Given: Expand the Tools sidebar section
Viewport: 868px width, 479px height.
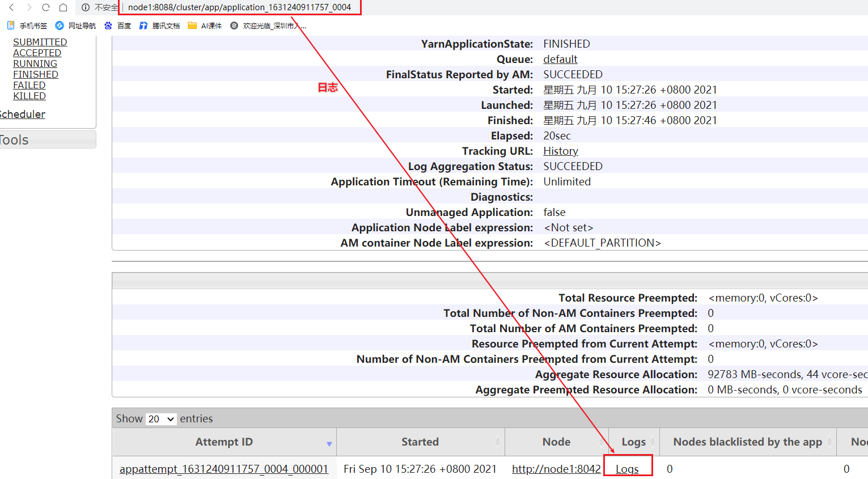Looking at the screenshot, I should coord(48,140).
